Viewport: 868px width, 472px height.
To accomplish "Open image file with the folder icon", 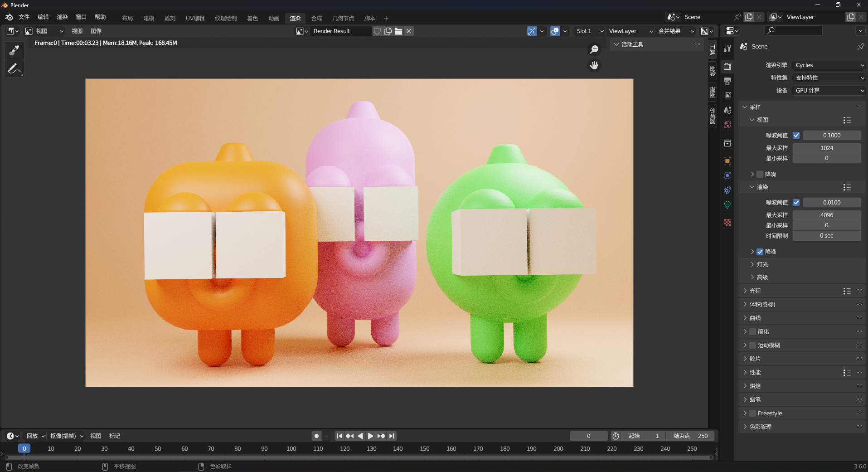I will tap(398, 31).
